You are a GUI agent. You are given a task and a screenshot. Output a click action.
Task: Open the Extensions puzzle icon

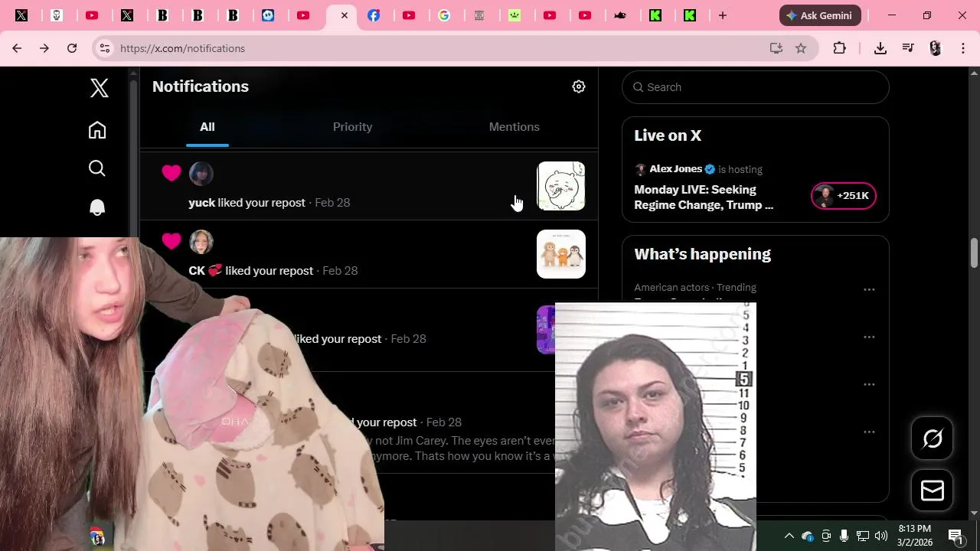tap(840, 48)
